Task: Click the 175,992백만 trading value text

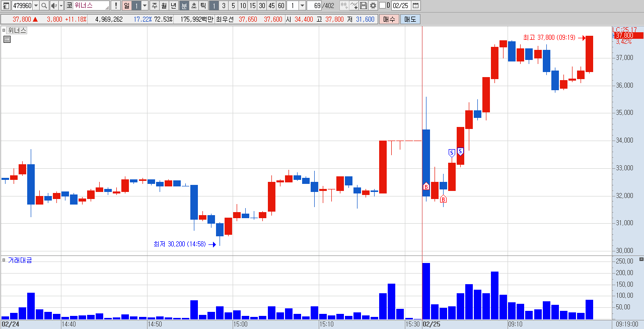Action: coord(197,19)
